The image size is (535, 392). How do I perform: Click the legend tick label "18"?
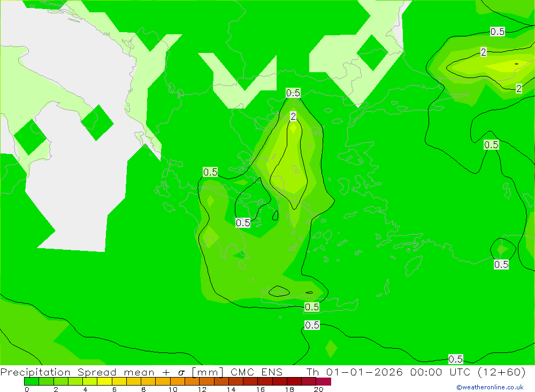[289, 389]
